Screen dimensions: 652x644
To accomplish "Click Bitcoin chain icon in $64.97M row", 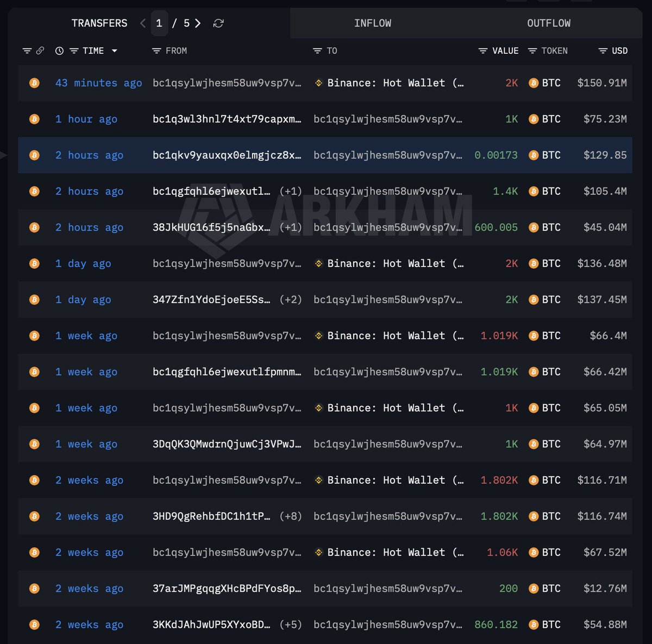I will 34,444.
